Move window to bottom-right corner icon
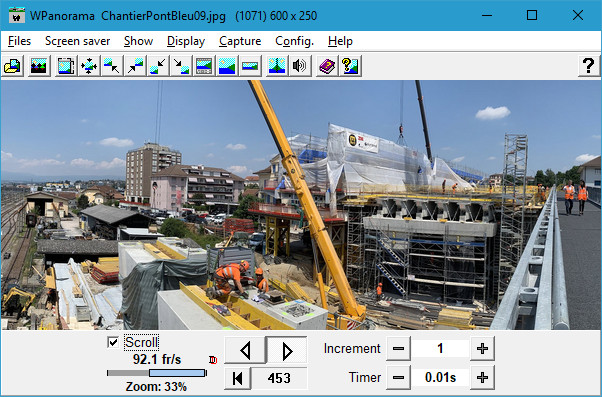The height and width of the screenshot is (397, 602). pos(181,66)
